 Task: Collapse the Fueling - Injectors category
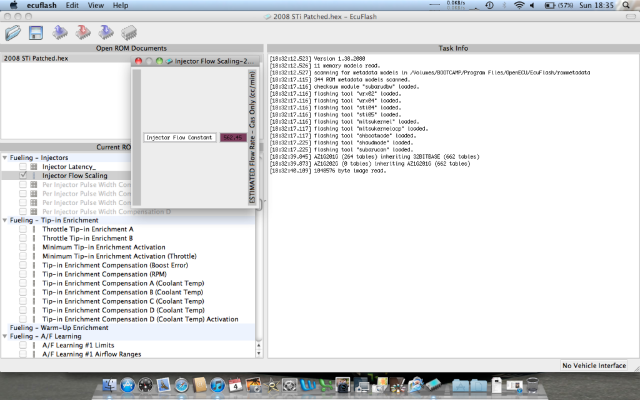click(x=5, y=158)
